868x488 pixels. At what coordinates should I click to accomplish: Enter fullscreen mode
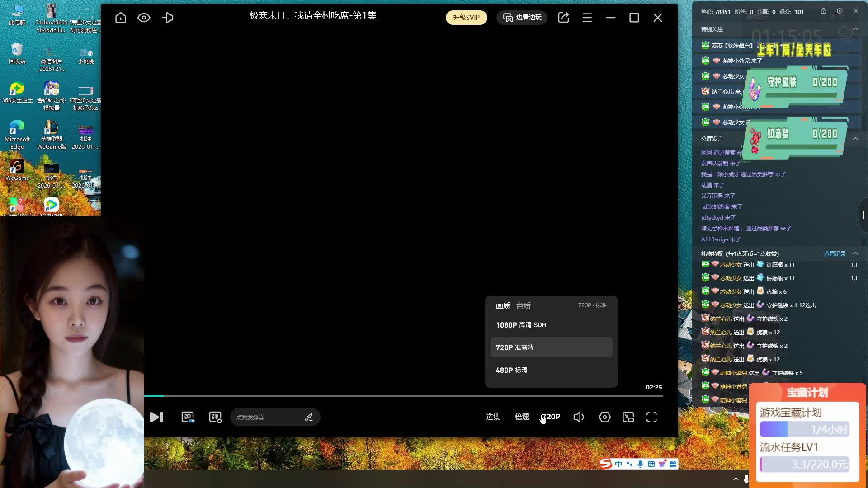(651, 417)
